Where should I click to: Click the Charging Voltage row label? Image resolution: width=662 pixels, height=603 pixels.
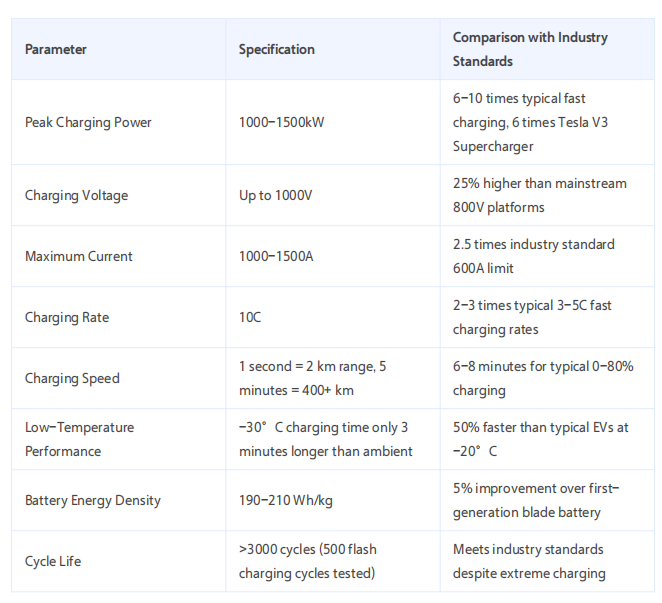(76, 195)
